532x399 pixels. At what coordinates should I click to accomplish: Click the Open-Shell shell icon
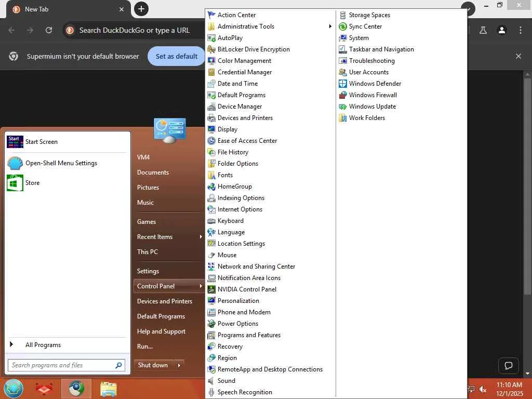(15, 163)
